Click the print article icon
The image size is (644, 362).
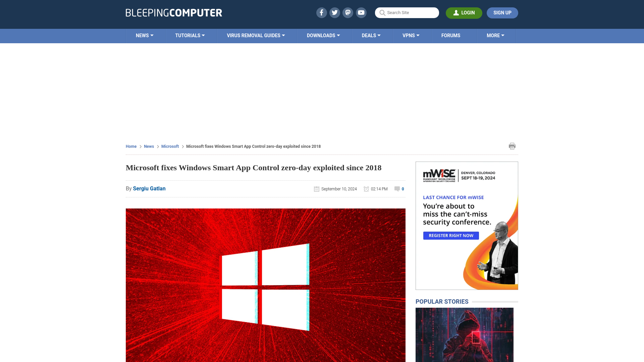pos(512,146)
